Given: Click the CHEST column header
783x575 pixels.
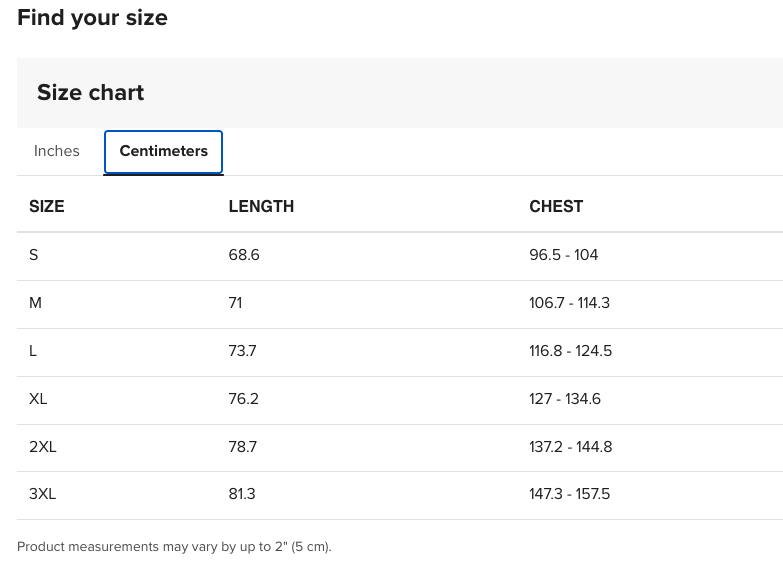Looking at the screenshot, I should click(556, 206).
